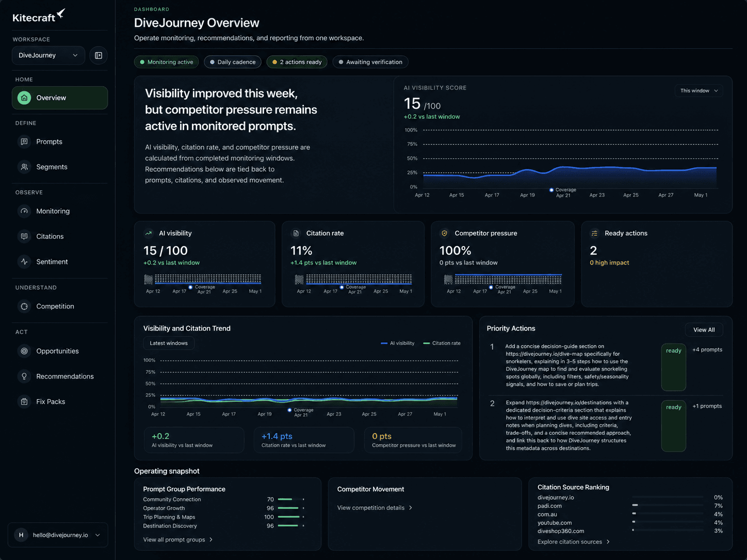Toggle Citation rate legend in trend chart
Viewport: 747px width, 560px height.
pyautogui.click(x=442, y=343)
